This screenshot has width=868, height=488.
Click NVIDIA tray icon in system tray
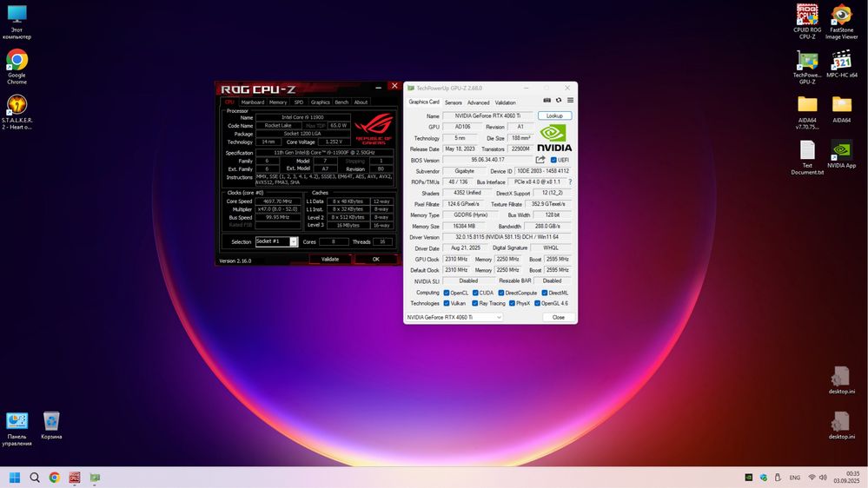click(748, 478)
